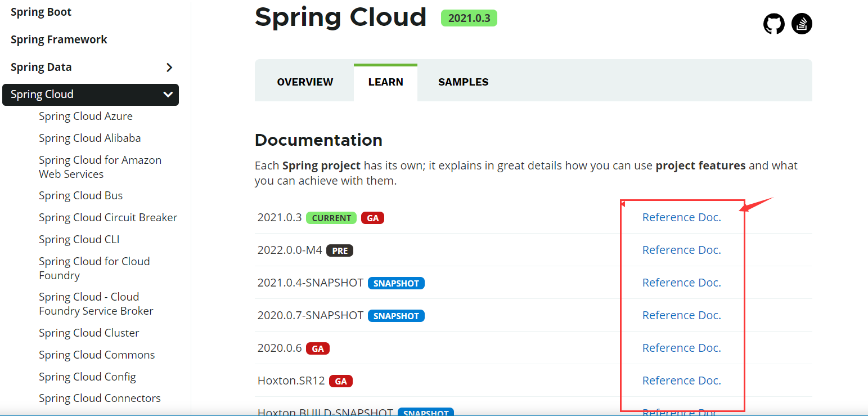Open Spring Cloud Connectors
The image size is (868, 416).
[100, 398]
